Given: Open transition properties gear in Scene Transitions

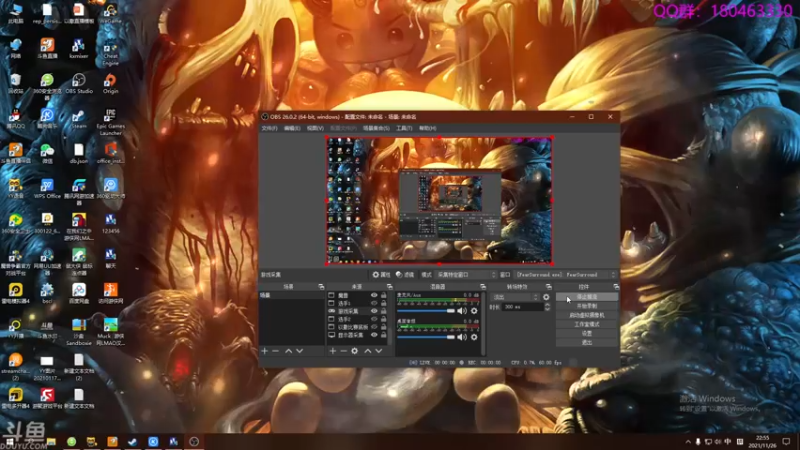Looking at the screenshot, I should (x=546, y=297).
